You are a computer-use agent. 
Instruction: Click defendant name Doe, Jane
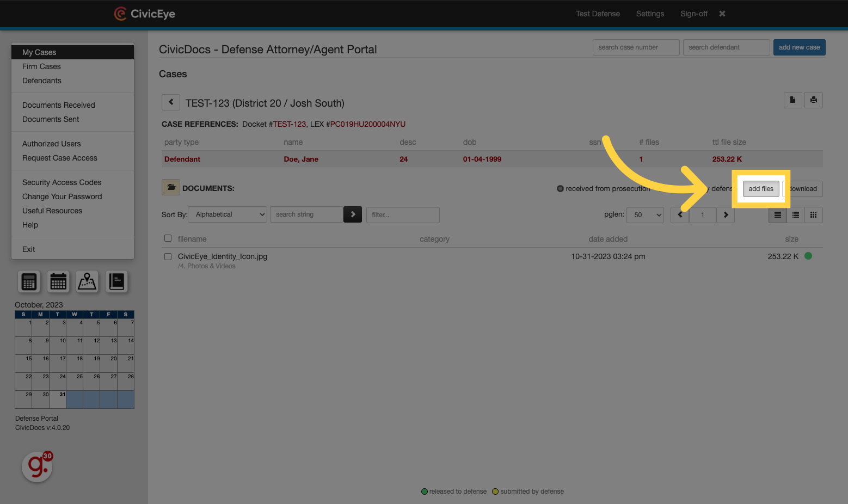pyautogui.click(x=301, y=159)
